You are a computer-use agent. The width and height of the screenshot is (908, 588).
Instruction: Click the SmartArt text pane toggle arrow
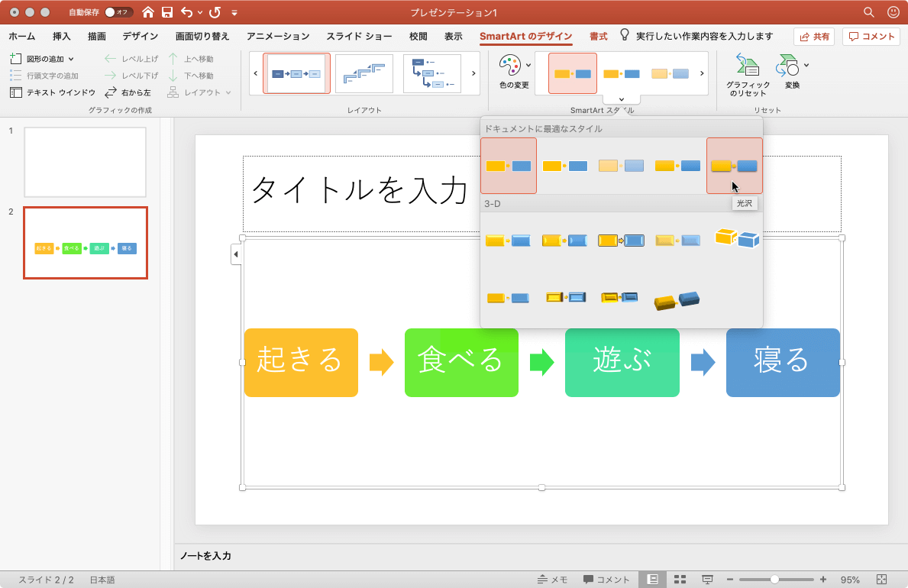click(x=236, y=254)
